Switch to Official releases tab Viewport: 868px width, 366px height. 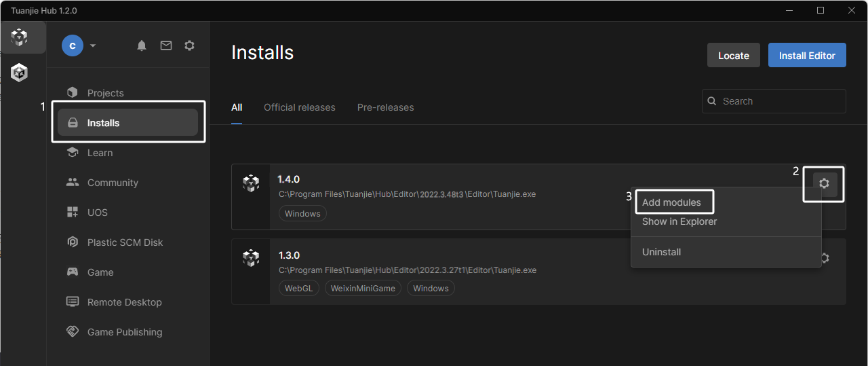(299, 107)
